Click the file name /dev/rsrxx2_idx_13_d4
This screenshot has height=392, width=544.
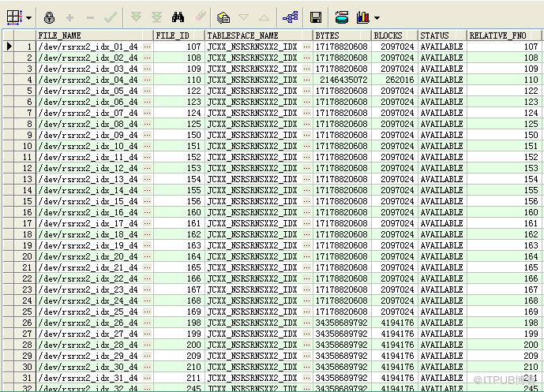(x=88, y=179)
